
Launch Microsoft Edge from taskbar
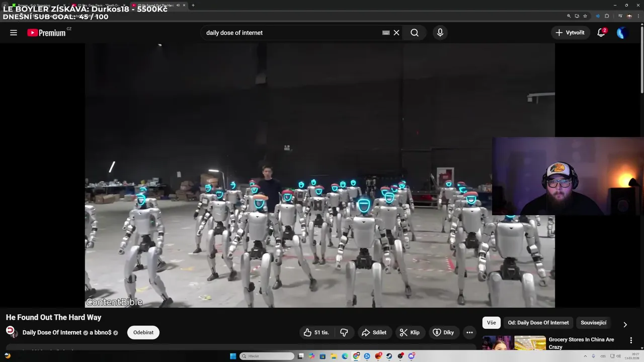tap(345, 356)
